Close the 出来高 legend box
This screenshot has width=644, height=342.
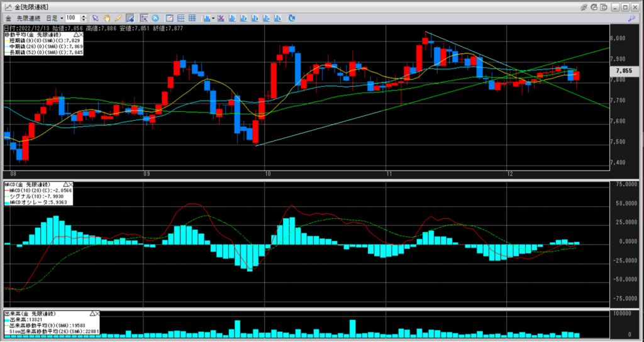[97, 314]
